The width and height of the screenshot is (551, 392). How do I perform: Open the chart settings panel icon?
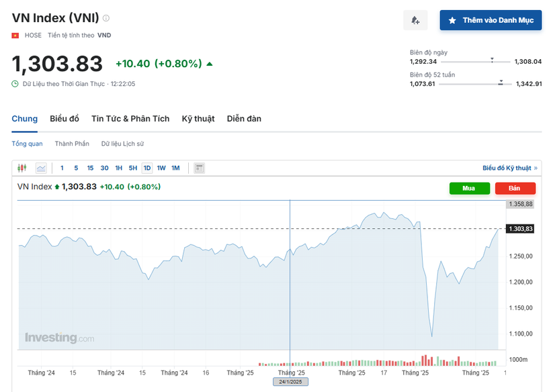coord(198,168)
